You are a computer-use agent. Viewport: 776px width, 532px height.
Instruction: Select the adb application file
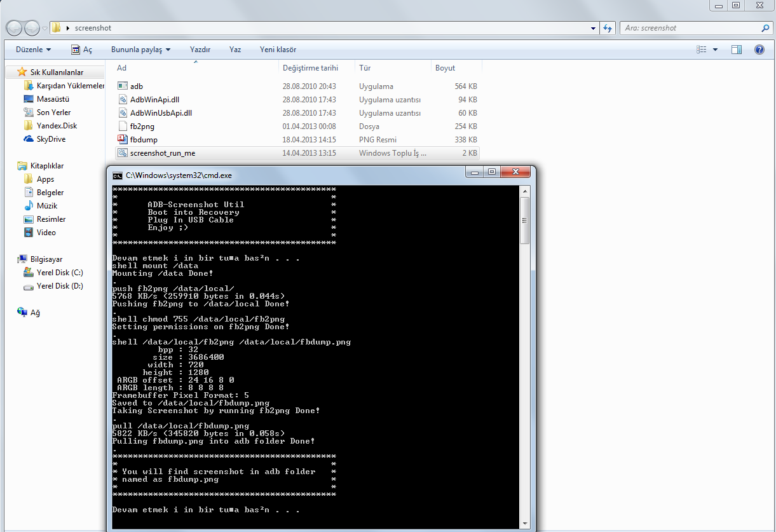136,86
